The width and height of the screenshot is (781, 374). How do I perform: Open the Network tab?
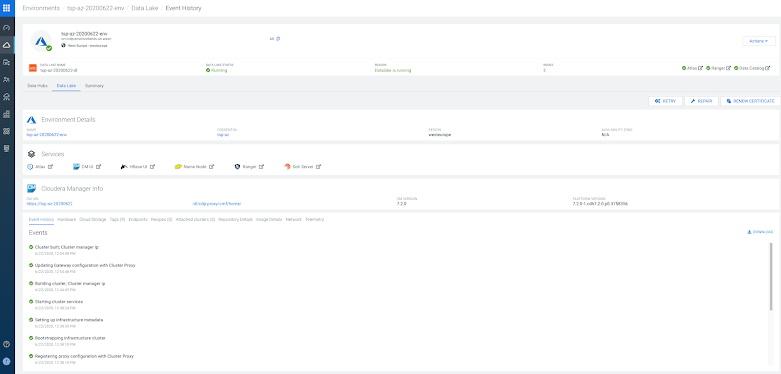pos(293,219)
